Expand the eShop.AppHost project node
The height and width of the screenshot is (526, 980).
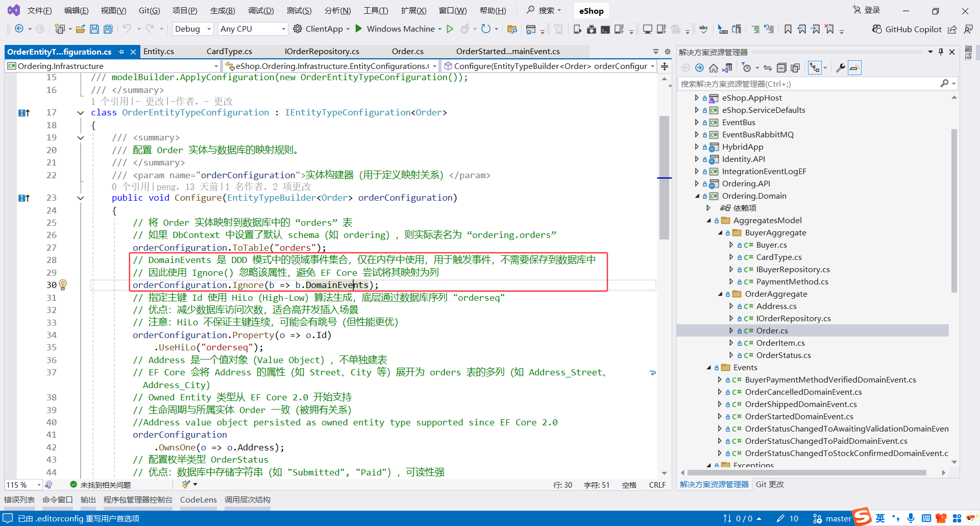coord(697,98)
